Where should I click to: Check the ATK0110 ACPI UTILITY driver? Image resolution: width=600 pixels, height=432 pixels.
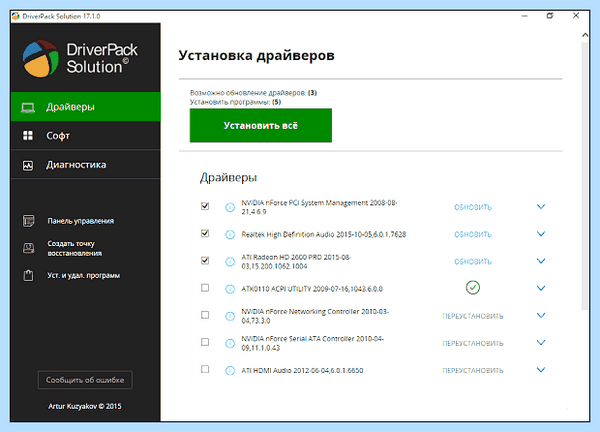pyautogui.click(x=205, y=288)
